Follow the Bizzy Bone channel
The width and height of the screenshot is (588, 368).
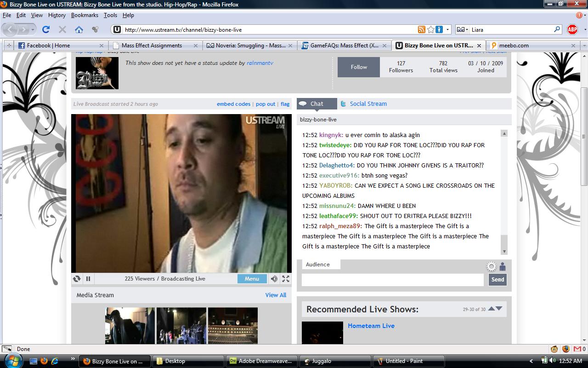359,67
